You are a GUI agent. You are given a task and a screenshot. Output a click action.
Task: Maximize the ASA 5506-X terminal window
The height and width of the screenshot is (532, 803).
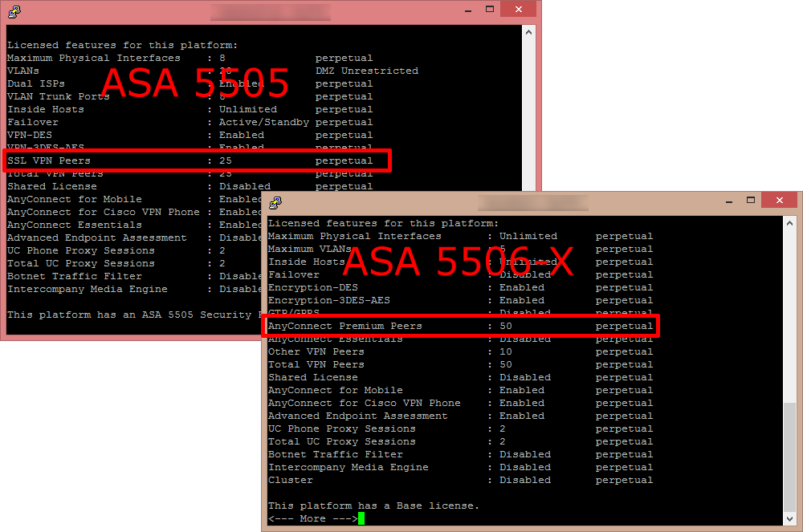pos(751,201)
